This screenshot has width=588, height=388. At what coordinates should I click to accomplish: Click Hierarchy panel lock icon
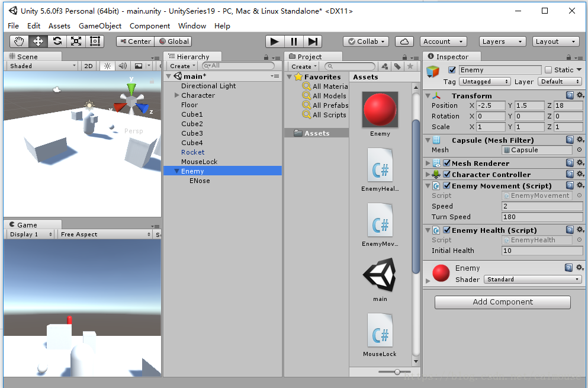pyautogui.click(x=266, y=57)
